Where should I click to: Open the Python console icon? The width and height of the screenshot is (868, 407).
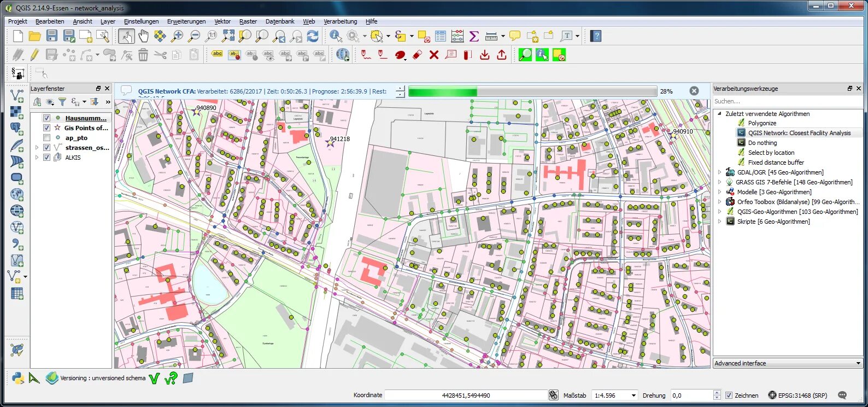pos(17,378)
